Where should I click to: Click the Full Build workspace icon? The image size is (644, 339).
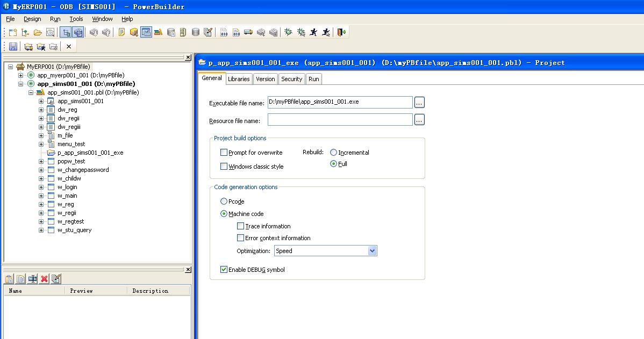pos(236,32)
